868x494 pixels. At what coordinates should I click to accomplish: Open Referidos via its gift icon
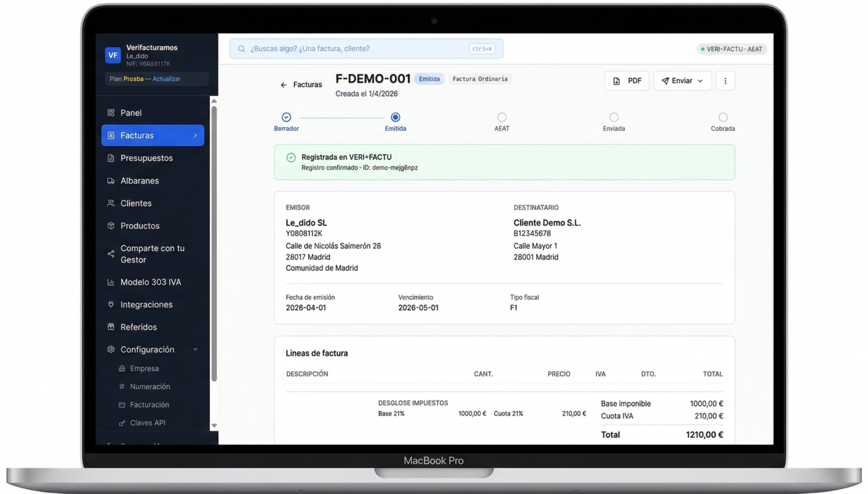(112, 327)
